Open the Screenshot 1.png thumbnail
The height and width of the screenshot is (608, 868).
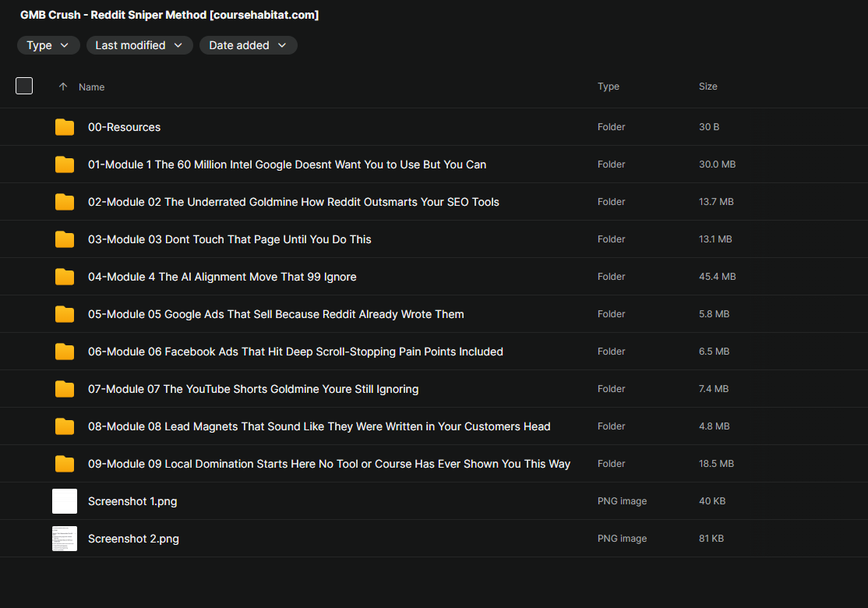click(65, 501)
